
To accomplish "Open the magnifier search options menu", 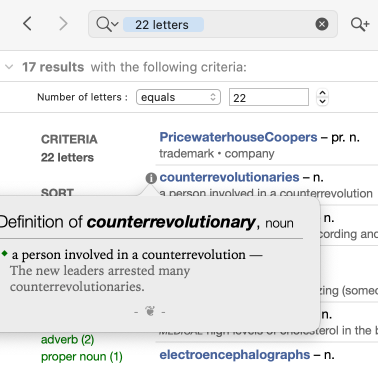I will pyautogui.click(x=107, y=24).
